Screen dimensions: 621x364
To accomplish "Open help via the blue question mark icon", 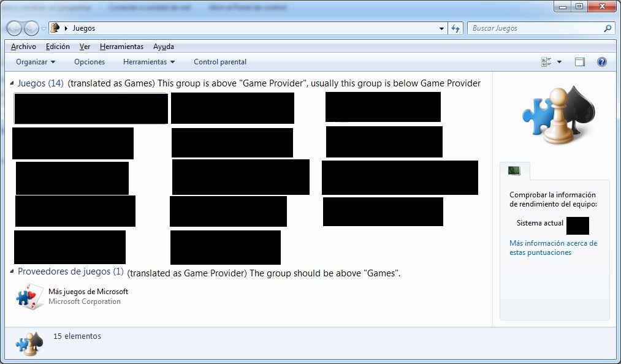I will pyautogui.click(x=601, y=62).
